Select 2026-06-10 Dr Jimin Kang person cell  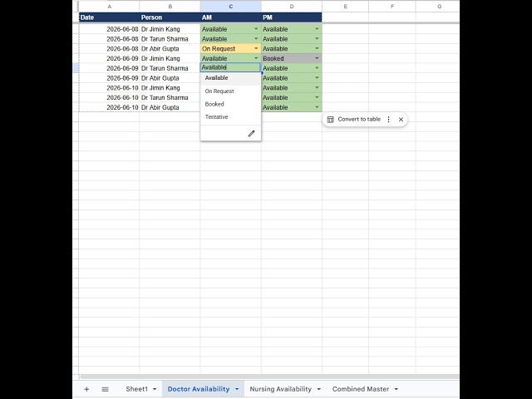tap(170, 88)
